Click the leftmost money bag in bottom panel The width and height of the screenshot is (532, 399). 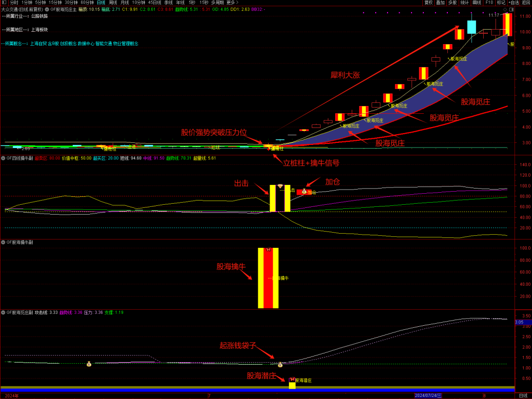[x=89, y=364]
